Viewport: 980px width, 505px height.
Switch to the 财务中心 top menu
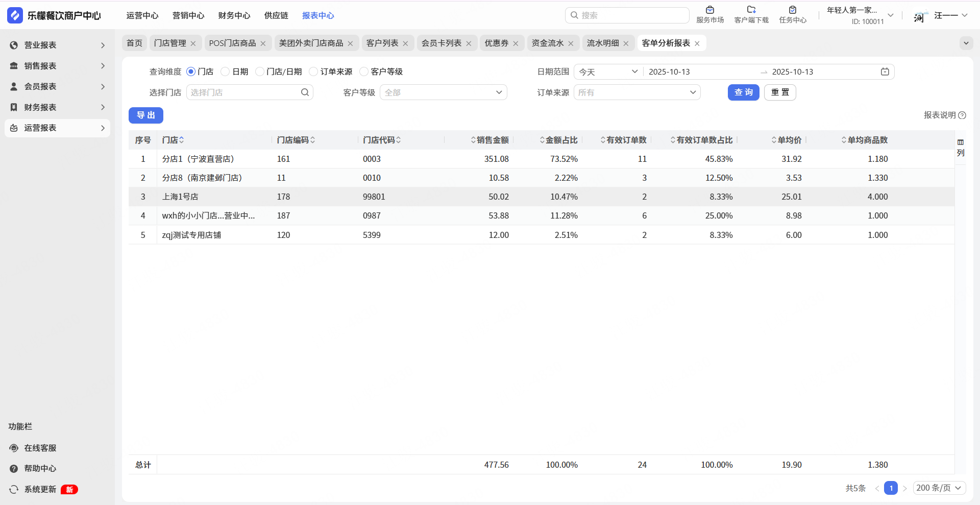(x=234, y=16)
